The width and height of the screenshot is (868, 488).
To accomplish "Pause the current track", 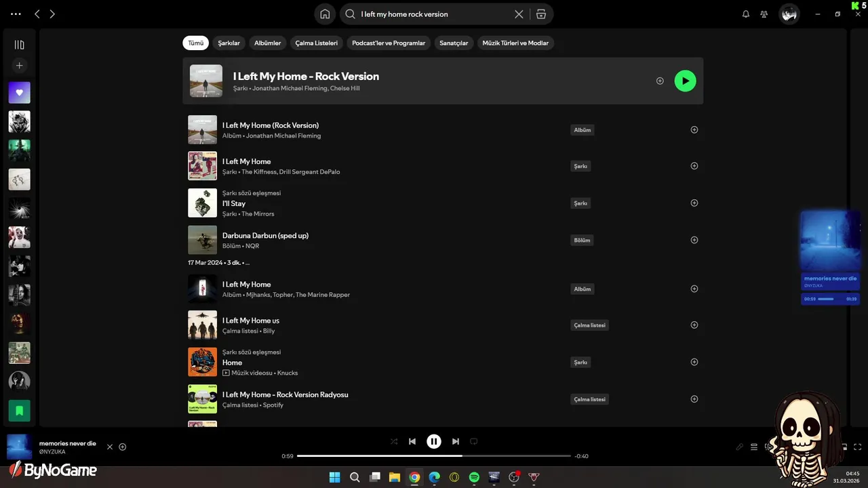I will pyautogui.click(x=434, y=441).
